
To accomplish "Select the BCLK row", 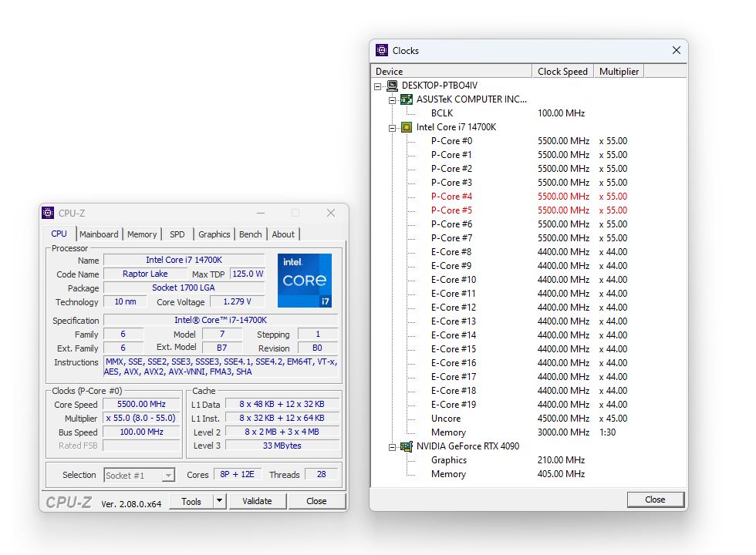I will 529,113.
